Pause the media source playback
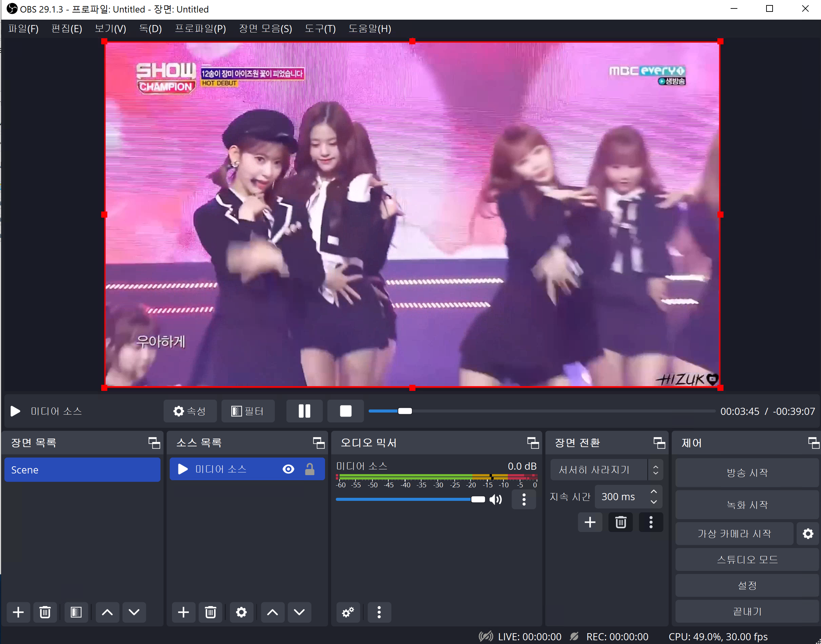This screenshot has width=821, height=644. (x=304, y=411)
